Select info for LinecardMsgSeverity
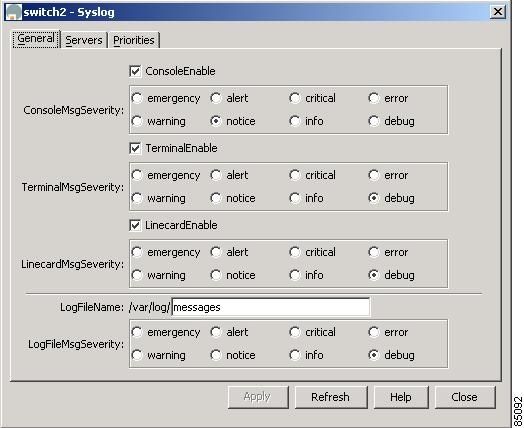Image resolution: width=524 pixels, height=428 pixels. pyautogui.click(x=295, y=275)
